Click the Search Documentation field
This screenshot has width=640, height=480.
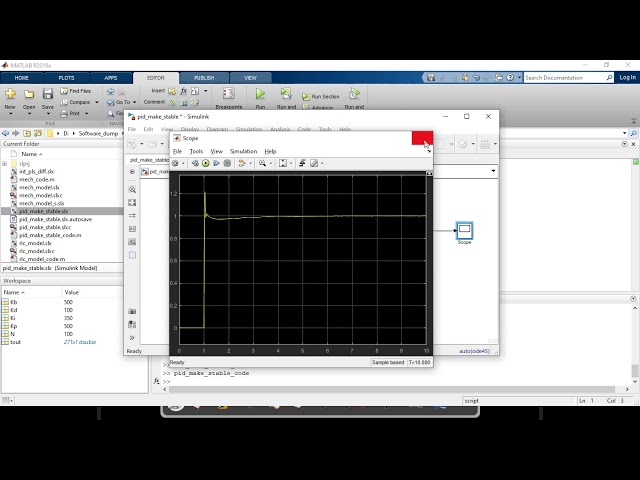tap(566, 77)
